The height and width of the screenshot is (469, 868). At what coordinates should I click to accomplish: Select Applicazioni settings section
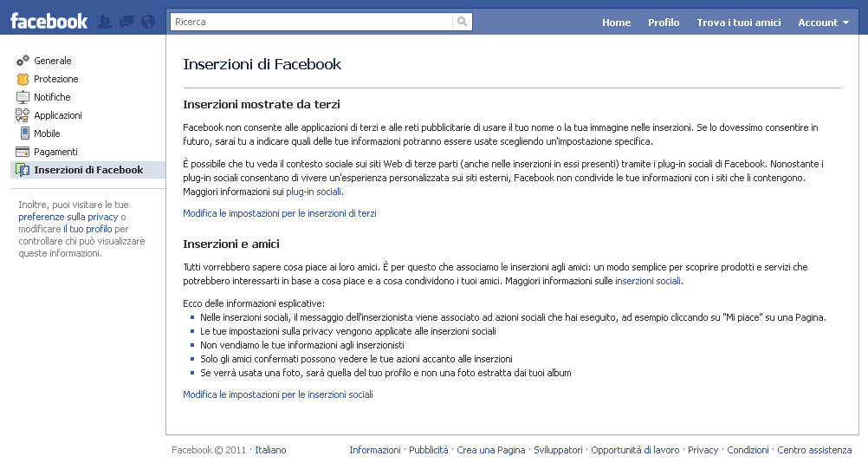pos(57,115)
